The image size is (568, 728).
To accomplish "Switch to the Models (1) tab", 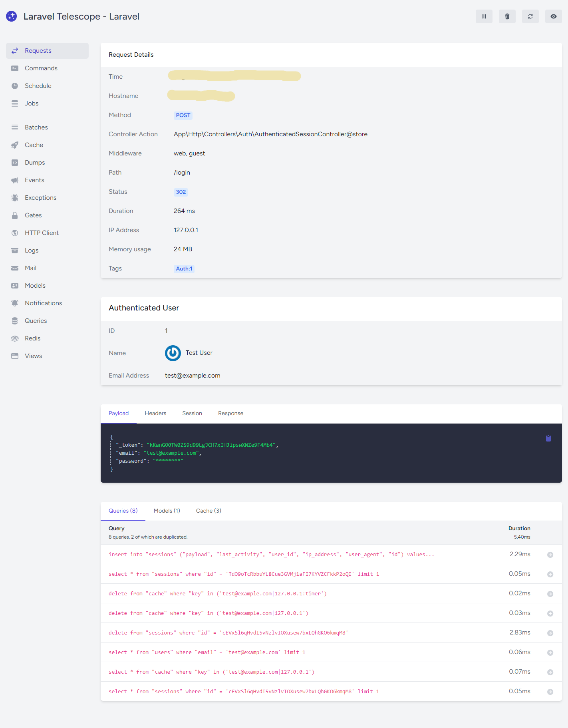I will (x=167, y=511).
